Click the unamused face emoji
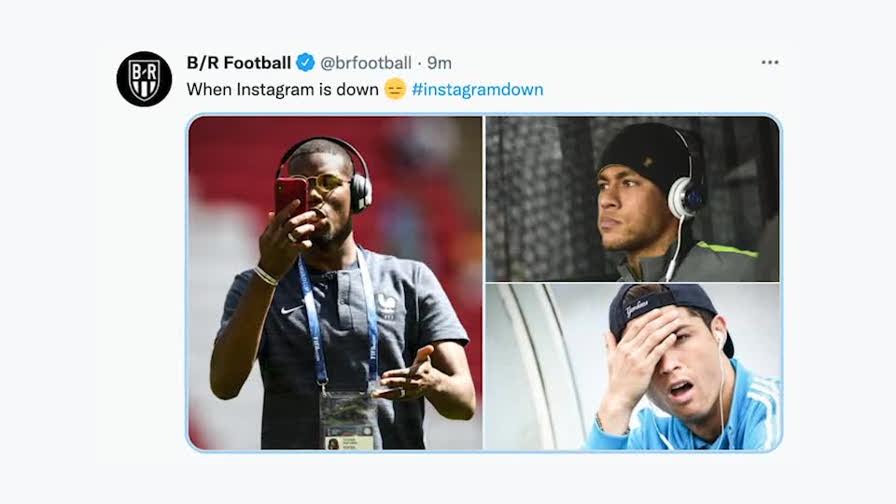Viewport: 896px width, 504px height. coord(395,89)
